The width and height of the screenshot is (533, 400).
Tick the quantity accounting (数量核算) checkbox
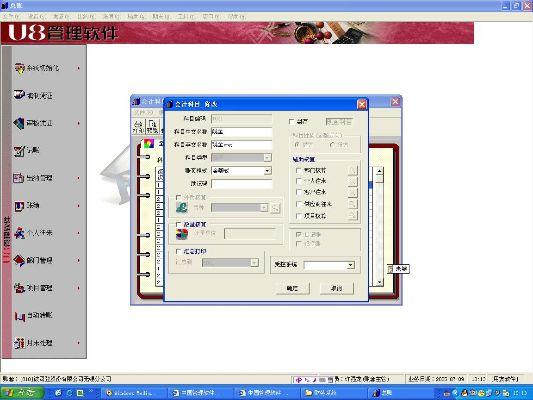178,224
